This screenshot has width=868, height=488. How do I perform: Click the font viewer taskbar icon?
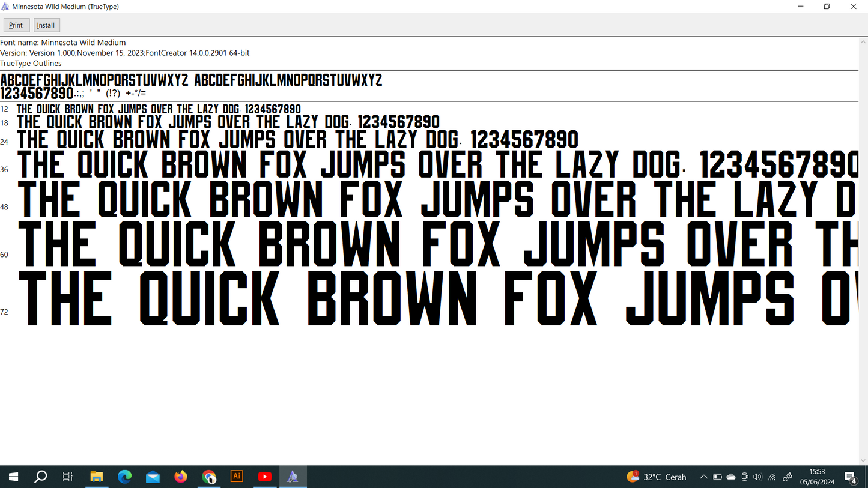click(x=293, y=477)
